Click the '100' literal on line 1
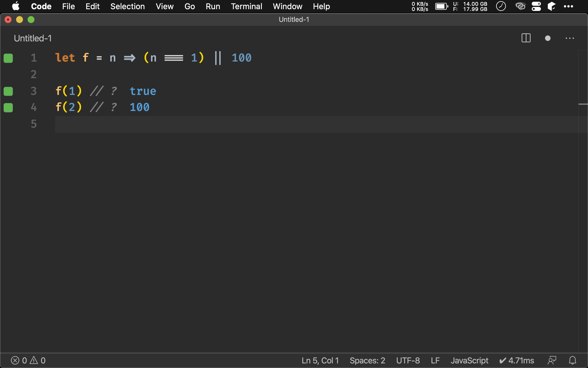 pos(242,58)
